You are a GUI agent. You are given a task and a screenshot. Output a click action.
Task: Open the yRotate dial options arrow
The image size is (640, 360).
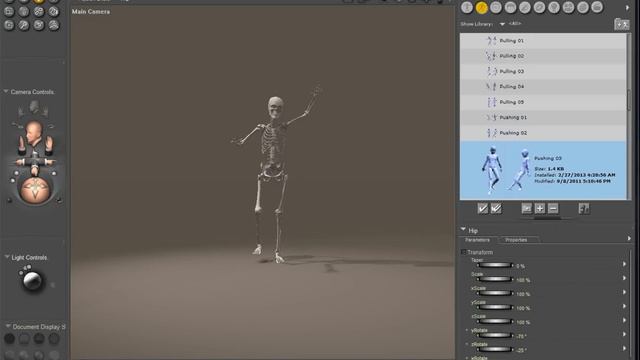(624, 334)
